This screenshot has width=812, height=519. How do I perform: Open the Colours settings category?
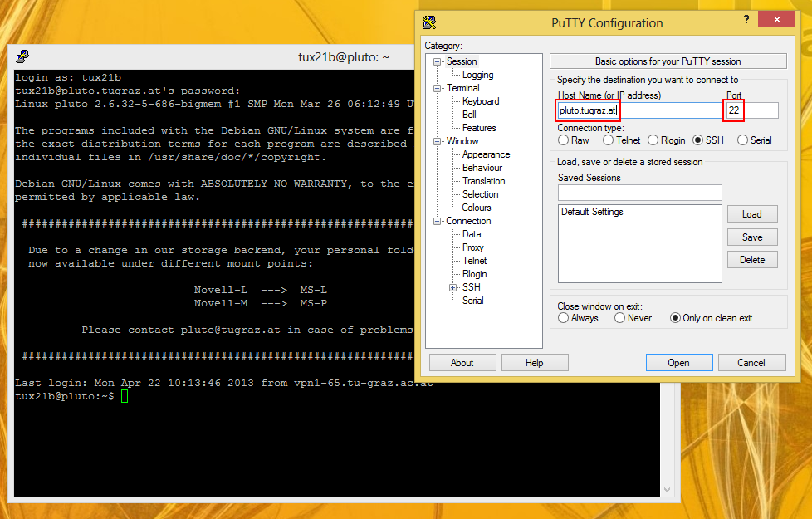coord(477,208)
